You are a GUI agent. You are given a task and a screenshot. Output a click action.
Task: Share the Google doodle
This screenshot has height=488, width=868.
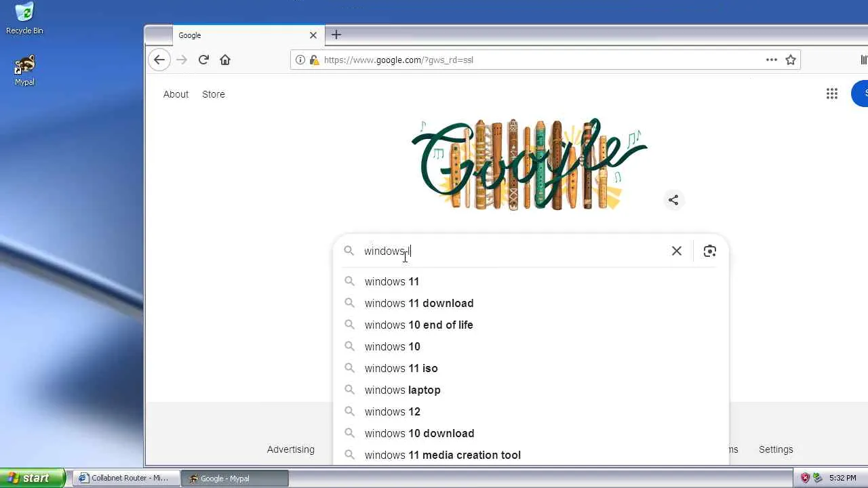pyautogui.click(x=673, y=200)
